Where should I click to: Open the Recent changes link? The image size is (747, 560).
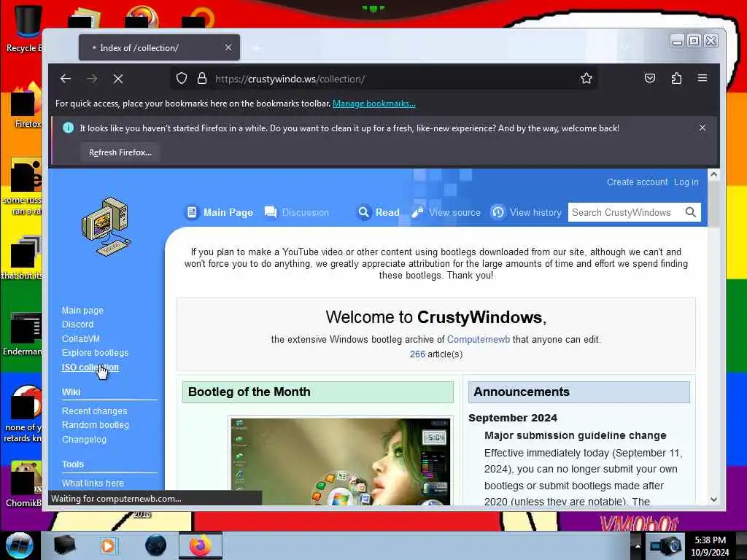[94, 411]
